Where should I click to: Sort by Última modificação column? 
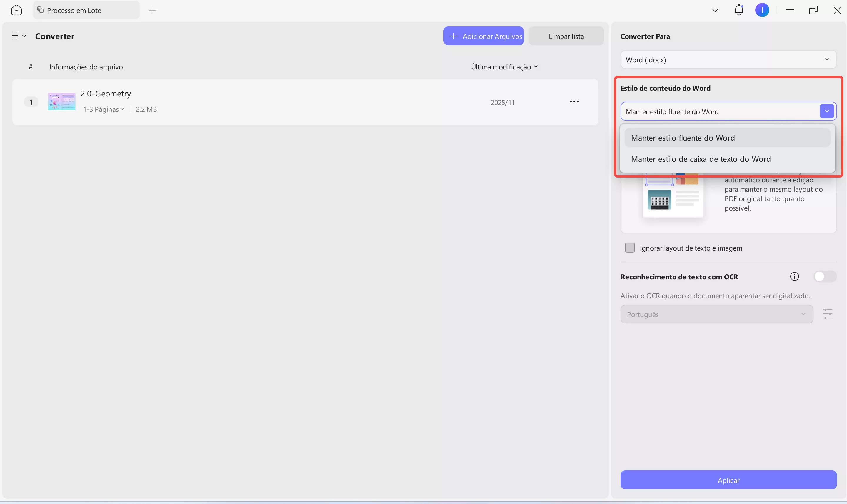(x=504, y=67)
